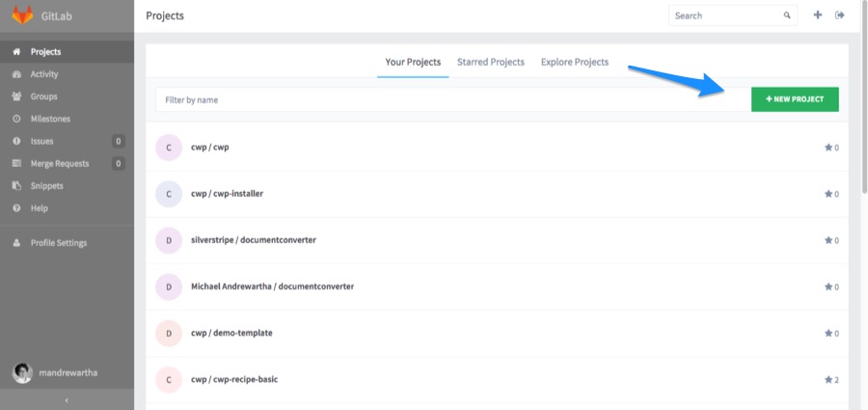The width and height of the screenshot is (868, 410).
Task: Click the Profile Settings user icon
Action: tap(16, 243)
